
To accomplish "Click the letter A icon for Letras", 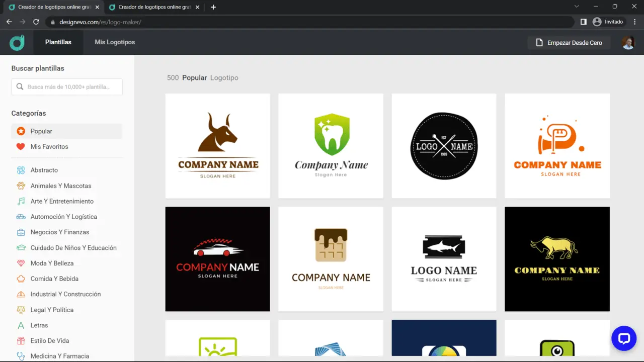I will pyautogui.click(x=21, y=325).
